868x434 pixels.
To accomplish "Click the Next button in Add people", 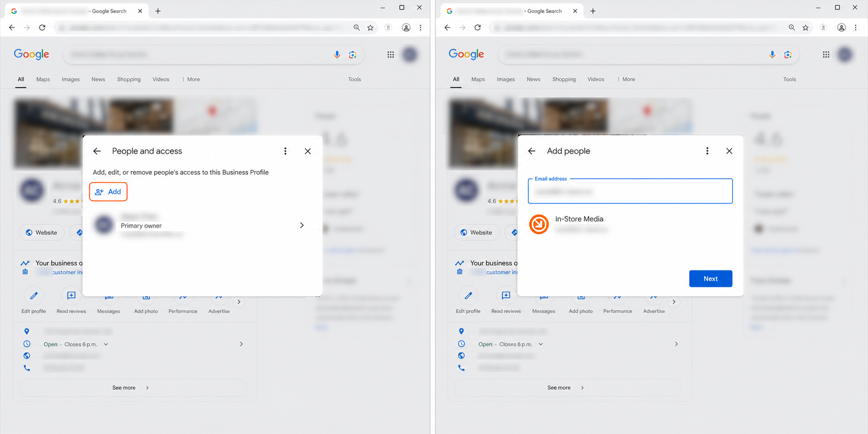I will [x=710, y=279].
